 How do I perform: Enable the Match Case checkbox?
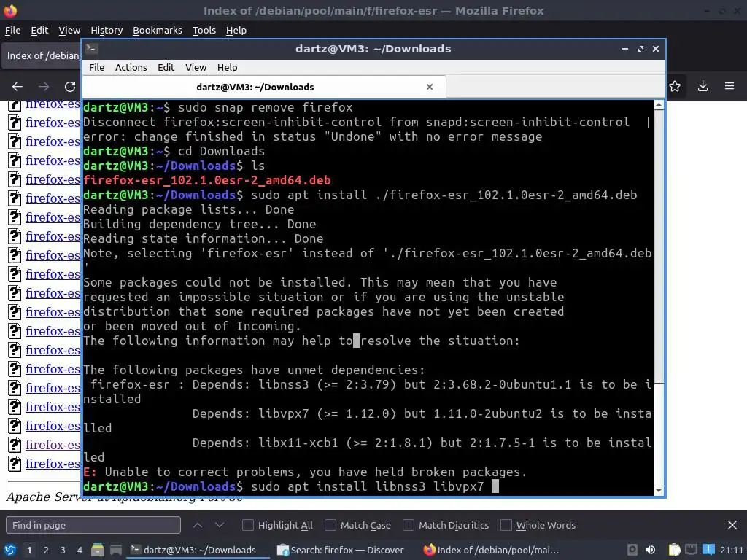(330, 525)
